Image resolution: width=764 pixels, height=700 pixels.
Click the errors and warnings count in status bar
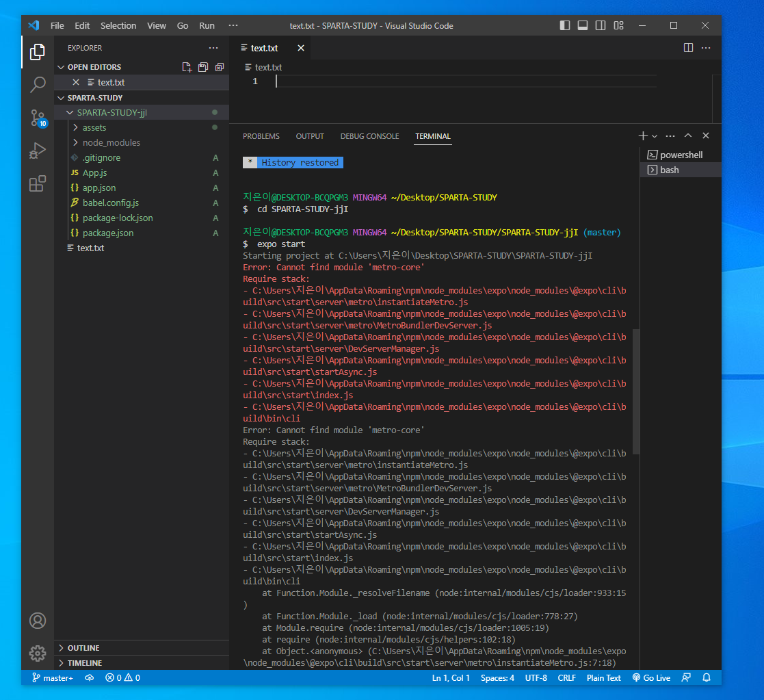(123, 677)
